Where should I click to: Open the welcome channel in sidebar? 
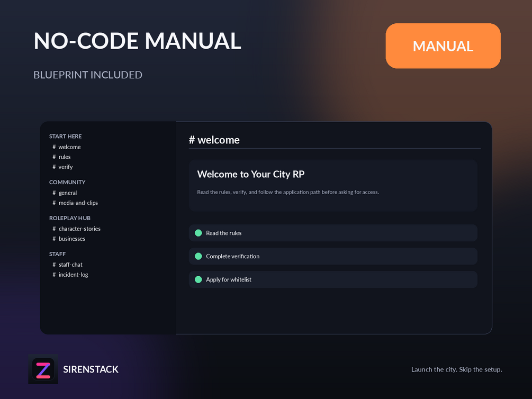coord(67,147)
